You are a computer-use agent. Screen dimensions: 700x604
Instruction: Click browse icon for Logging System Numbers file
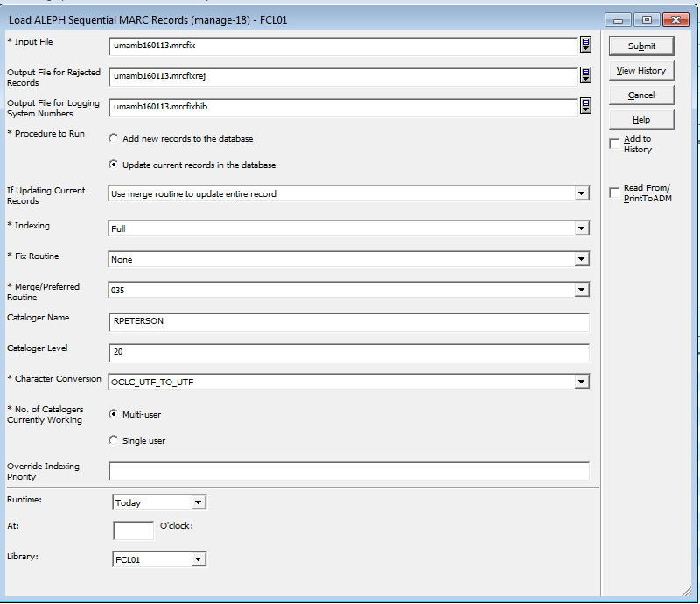pyautogui.click(x=584, y=106)
